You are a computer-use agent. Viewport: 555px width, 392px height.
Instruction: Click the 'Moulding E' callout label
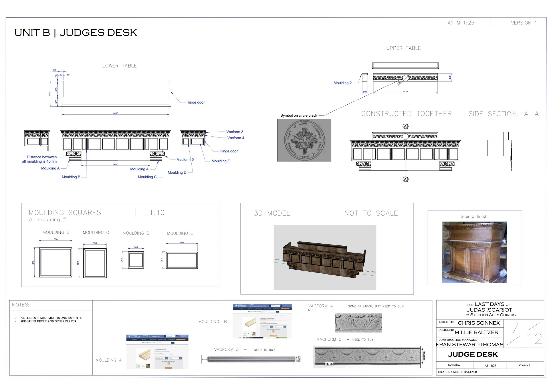[221, 161]
